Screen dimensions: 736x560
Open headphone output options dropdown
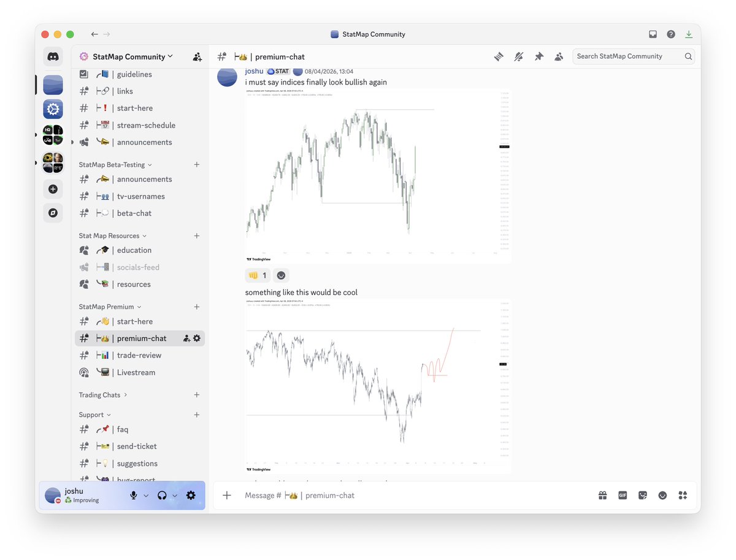coord(175,496)
